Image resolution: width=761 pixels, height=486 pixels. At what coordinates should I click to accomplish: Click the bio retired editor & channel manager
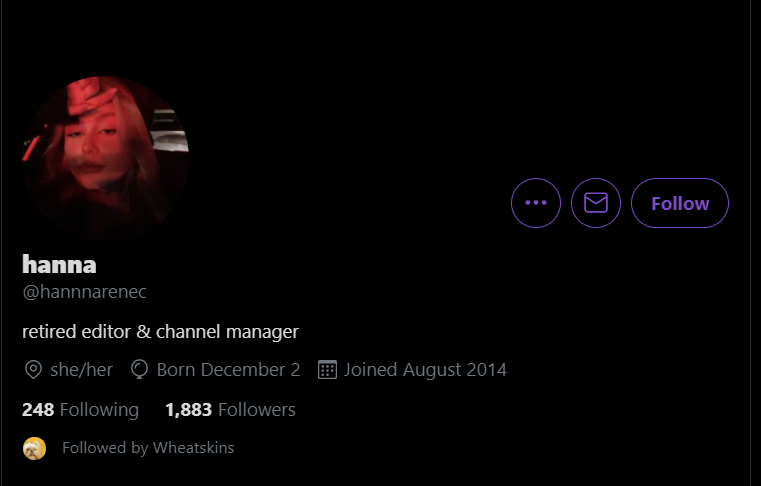(x=161, y=332)
